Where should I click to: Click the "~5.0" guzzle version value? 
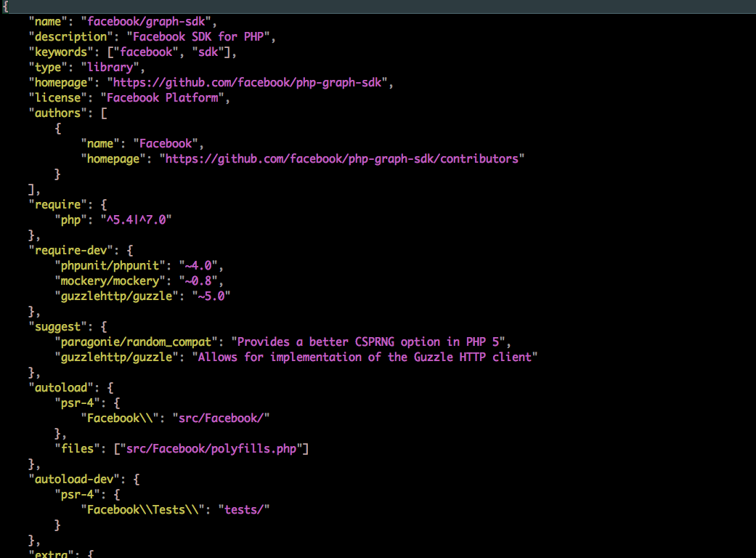click(x=211, y=296)
